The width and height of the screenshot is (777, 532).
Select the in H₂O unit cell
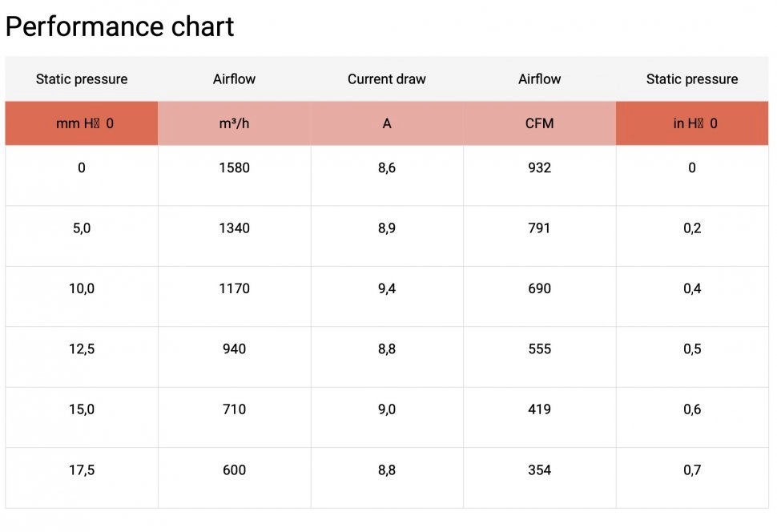692,124
